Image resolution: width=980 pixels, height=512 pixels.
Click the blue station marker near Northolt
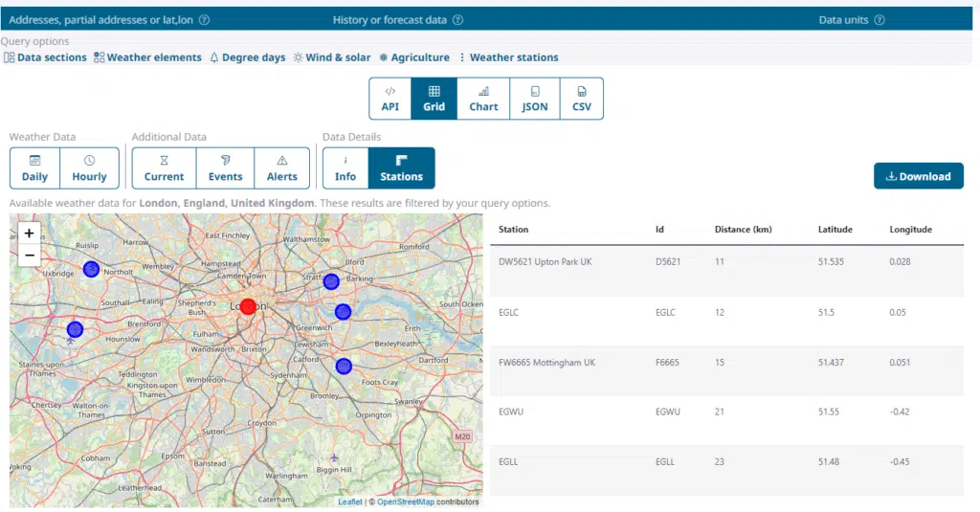(91, 269)
